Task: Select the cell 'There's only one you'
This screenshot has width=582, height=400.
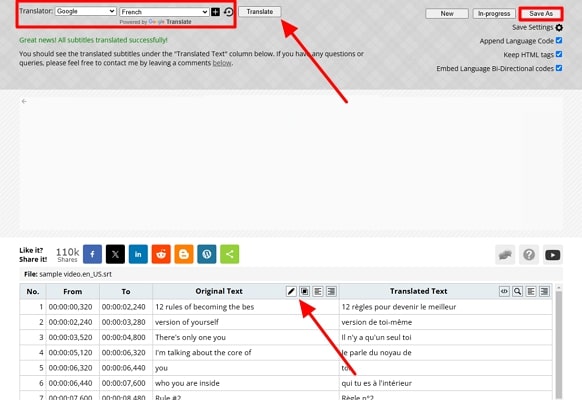Action: (246, 338)
